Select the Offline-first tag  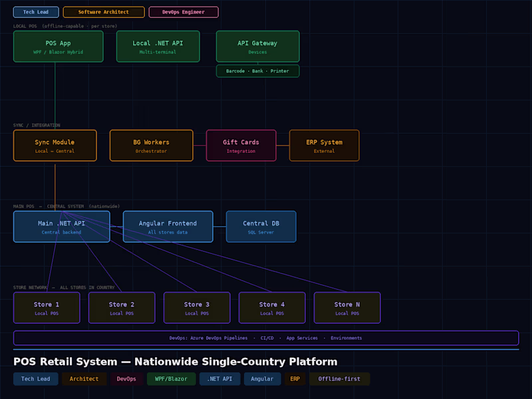point(339,379)
